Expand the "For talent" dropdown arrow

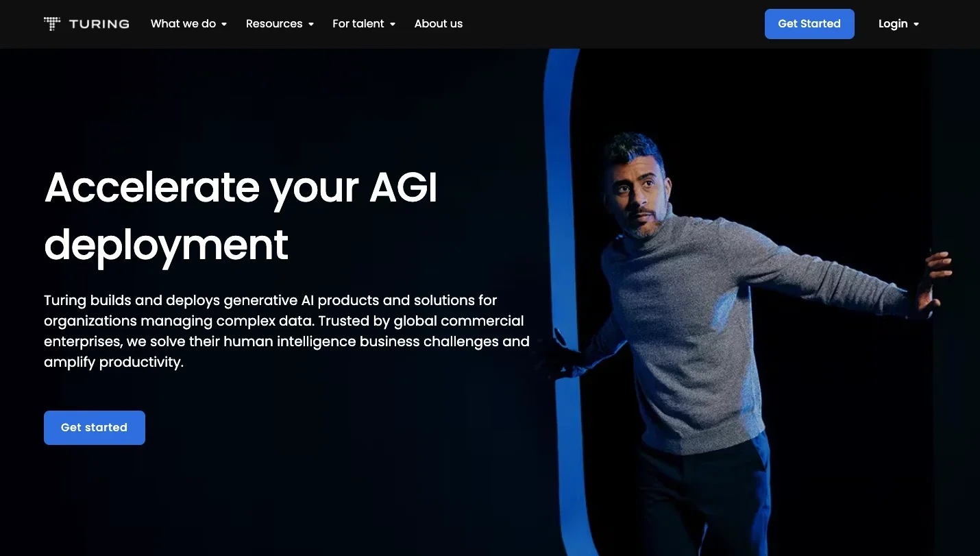coord(393,25)
